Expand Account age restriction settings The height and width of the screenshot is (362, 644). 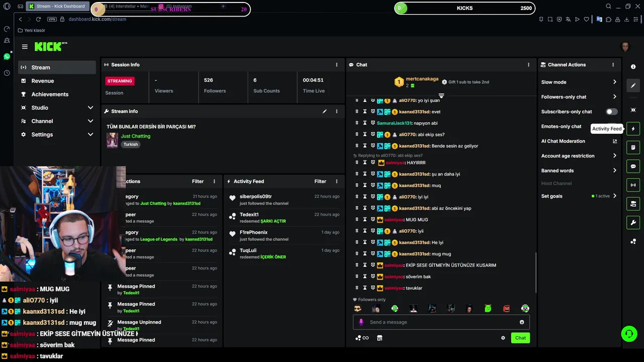[x=579, y=156]
